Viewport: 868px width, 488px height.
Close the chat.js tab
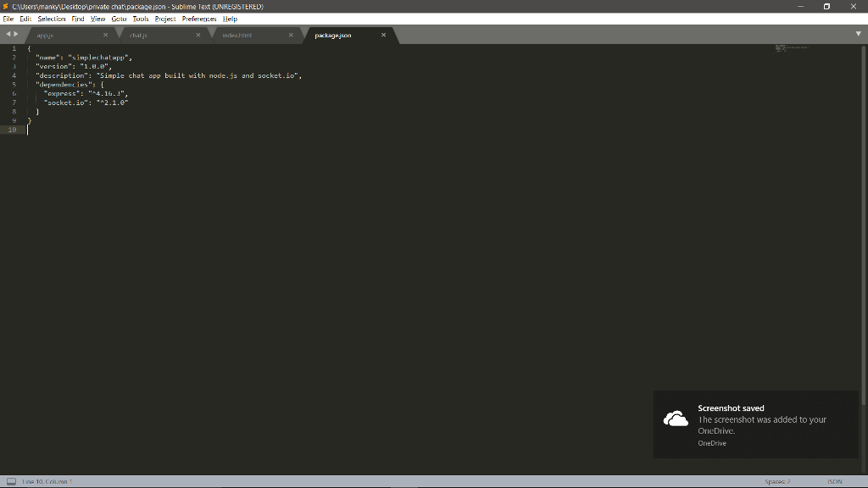point(198,35)
